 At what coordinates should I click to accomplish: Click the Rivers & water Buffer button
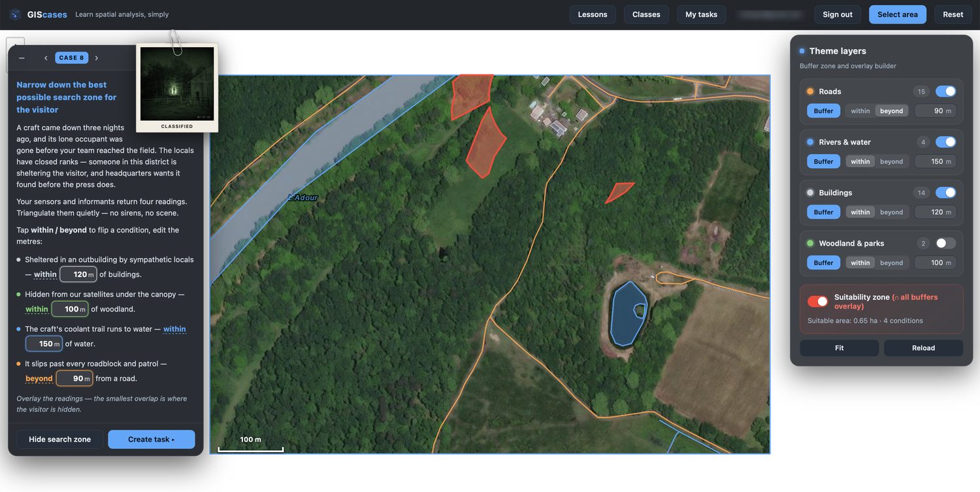(x=823, y=161)
